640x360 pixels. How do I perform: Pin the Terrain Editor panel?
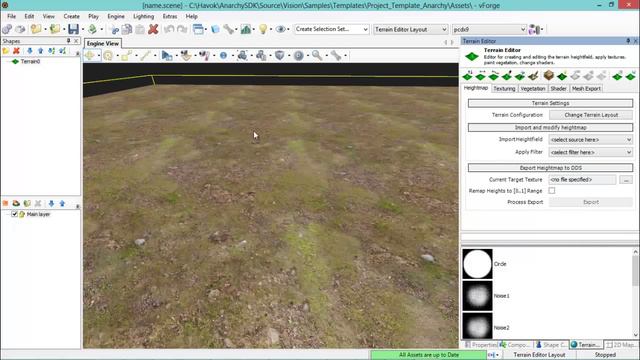pos(628,41)
